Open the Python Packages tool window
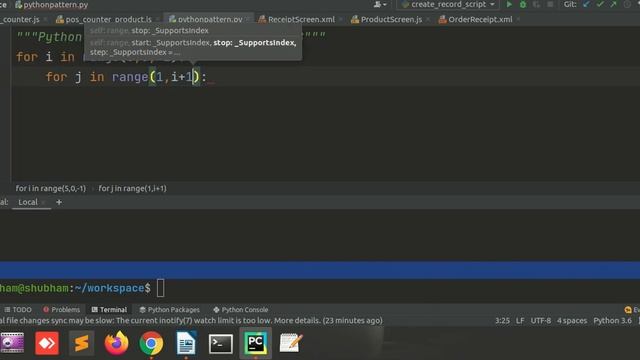This screenshot has width=640, height=360. click(169, 310)
